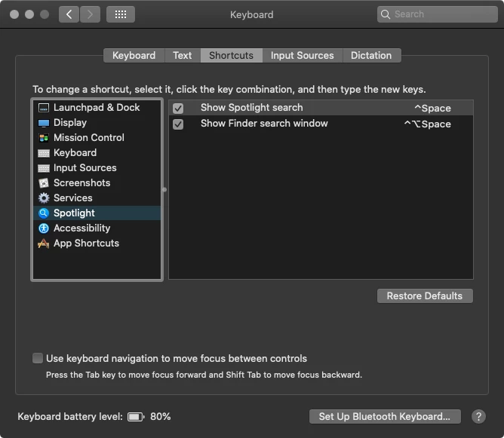Select Mission Control category
The width and height of the screenshot is (504, 438).
[x=97, y=138]
